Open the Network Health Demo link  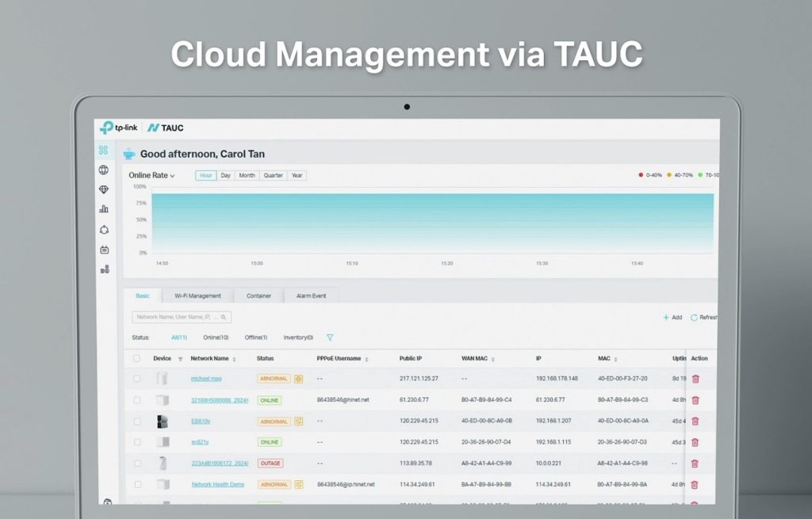(x=217, y=484)
